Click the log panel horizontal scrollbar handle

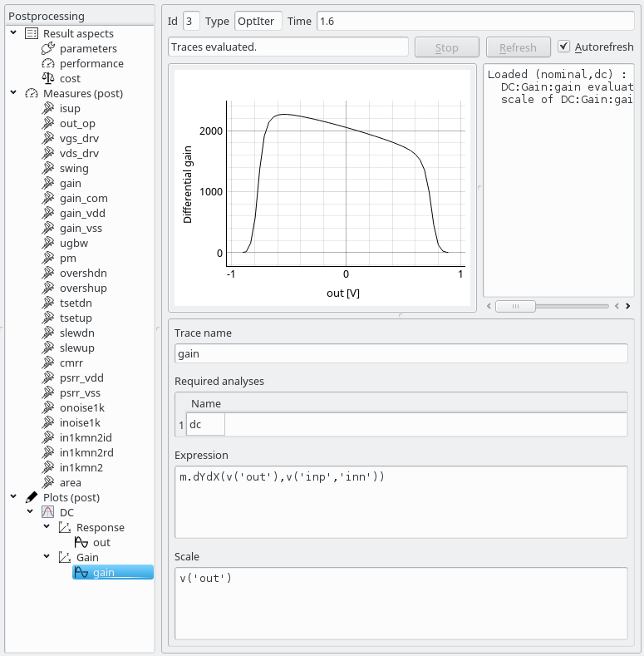click(515, 306)
